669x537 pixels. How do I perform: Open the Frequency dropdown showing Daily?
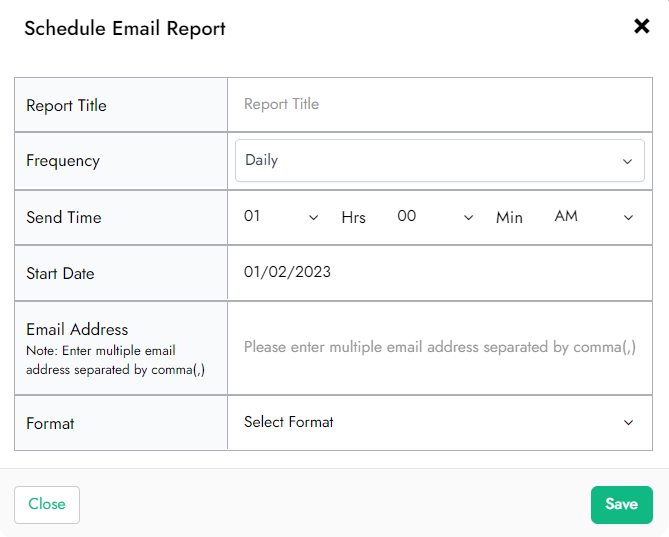(439, 160)
